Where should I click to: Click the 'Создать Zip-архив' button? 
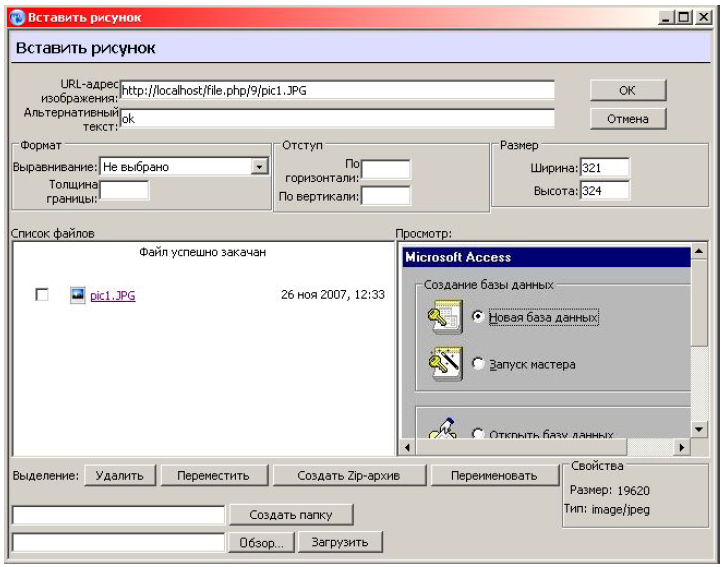[x=349, y=475]
